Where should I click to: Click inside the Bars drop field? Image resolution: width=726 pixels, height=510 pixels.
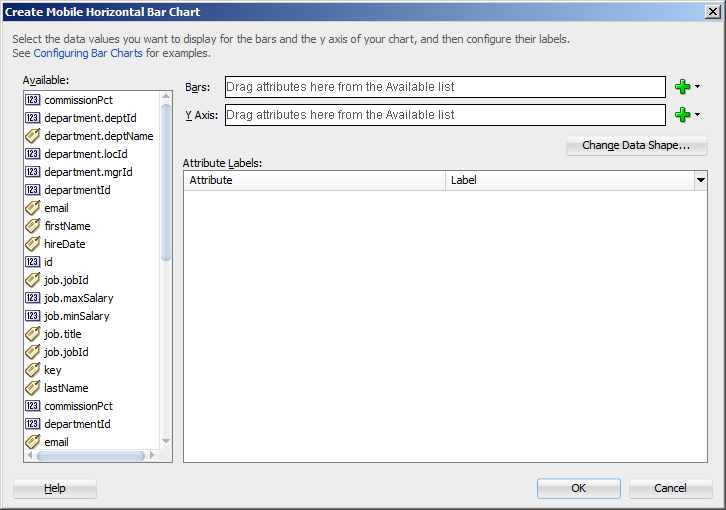pos(445,87)
